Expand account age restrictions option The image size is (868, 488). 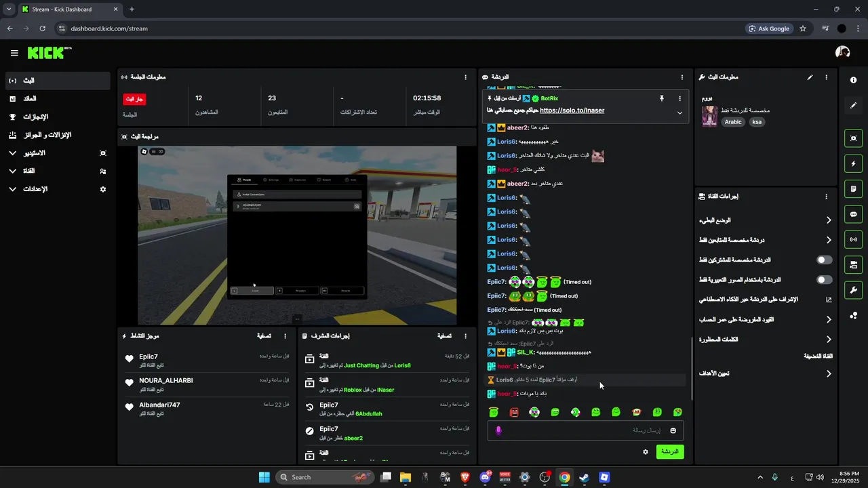pos(766,319)
